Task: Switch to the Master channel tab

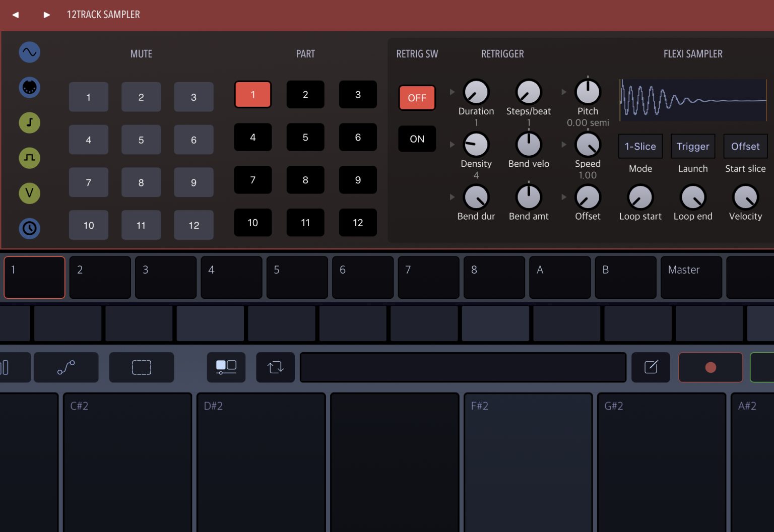Action: (691, 278)
